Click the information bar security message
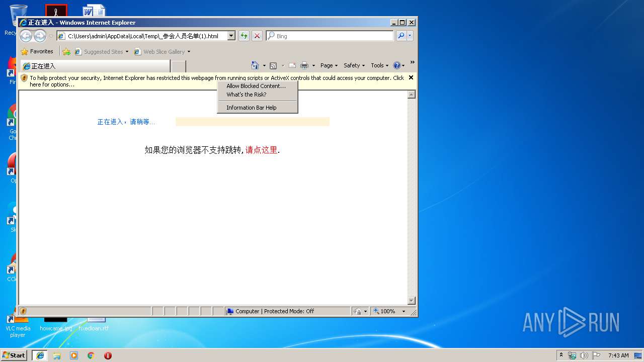This screenshot has width=644, height=362. click(217, 81)
